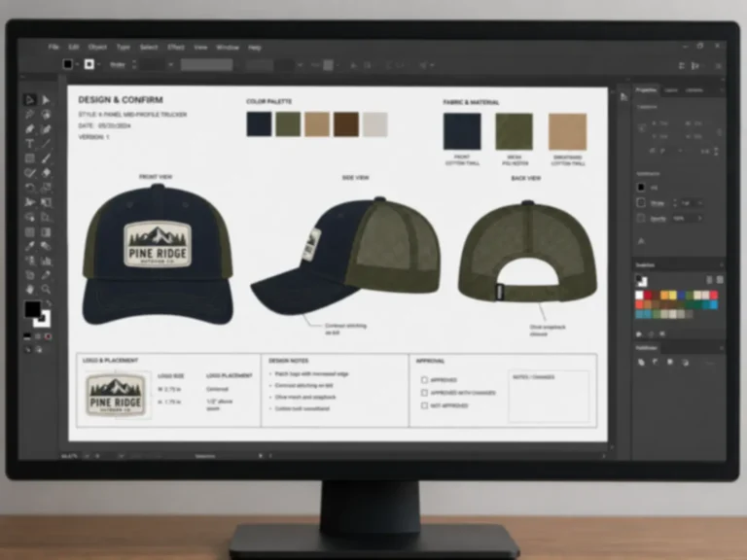Open the File menu
Screen dimensions: 747x560
coord(53,47)
